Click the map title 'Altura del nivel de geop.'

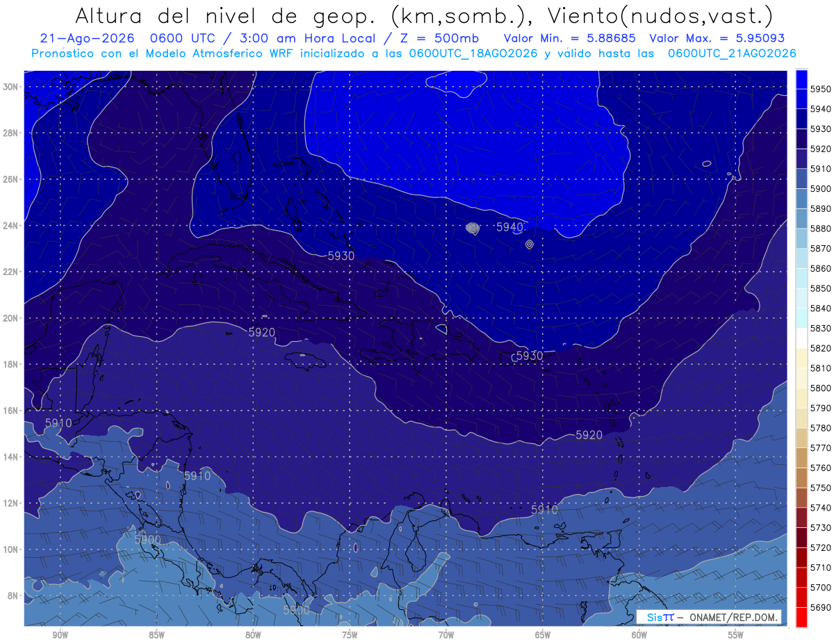(226, 17)
